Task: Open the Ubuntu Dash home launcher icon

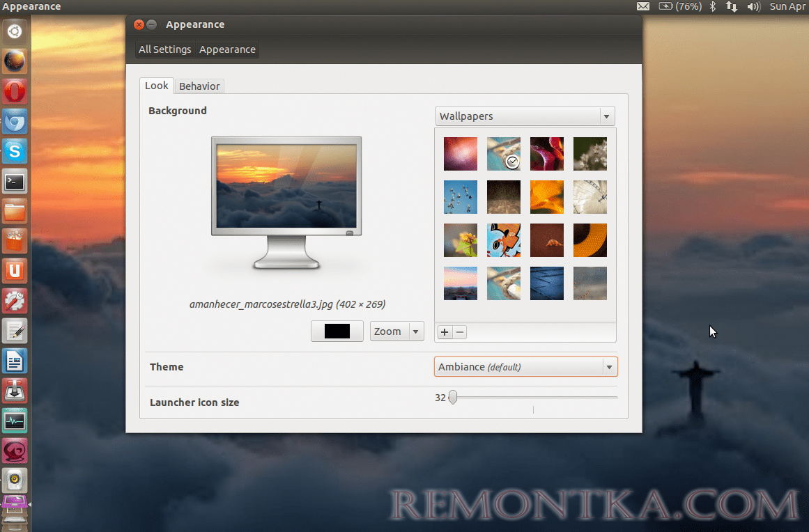Action: pos(15,31)
